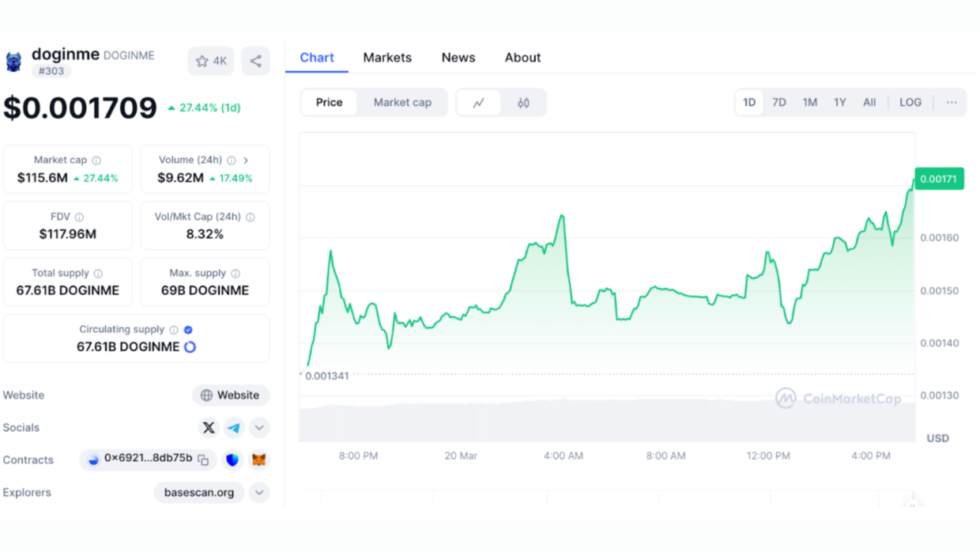This screenshot has width=980, height=552.
Task: Open chart more options ellipsis menu
Action: click(x=952, y=103)
